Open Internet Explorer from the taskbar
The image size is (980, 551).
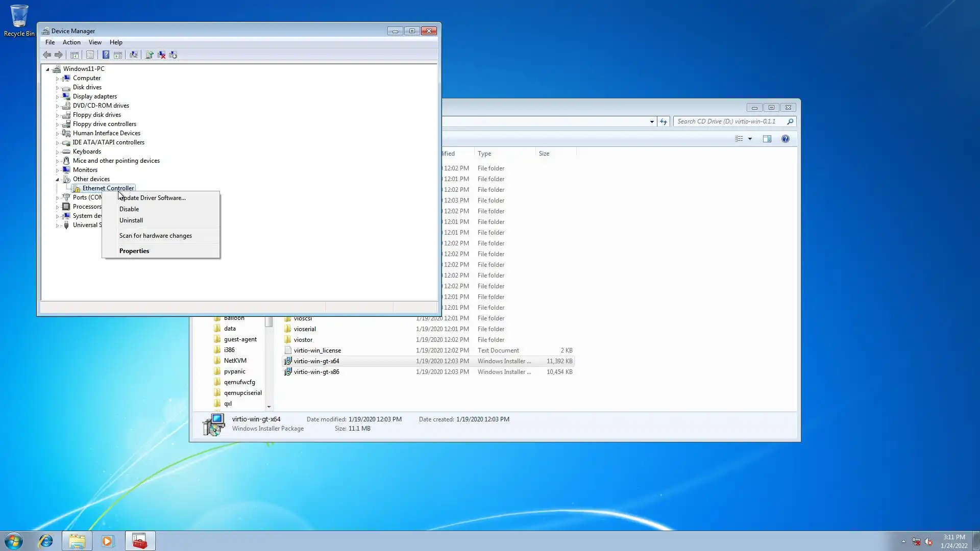(46, 541)
